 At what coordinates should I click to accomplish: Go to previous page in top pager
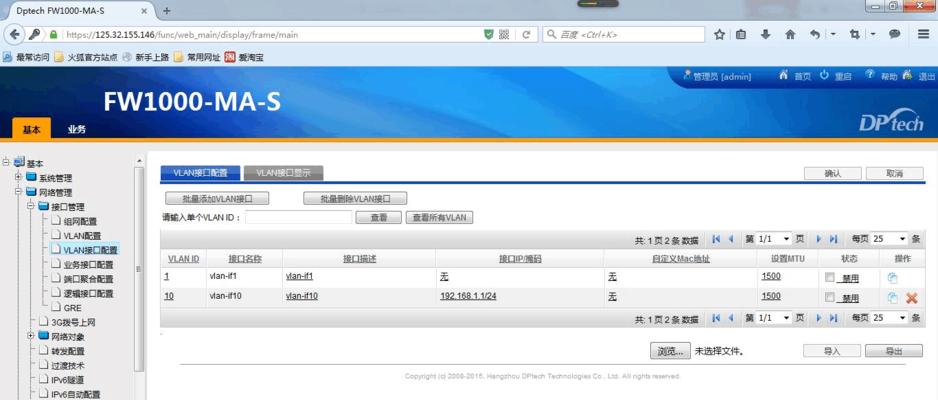click(730, 239)
